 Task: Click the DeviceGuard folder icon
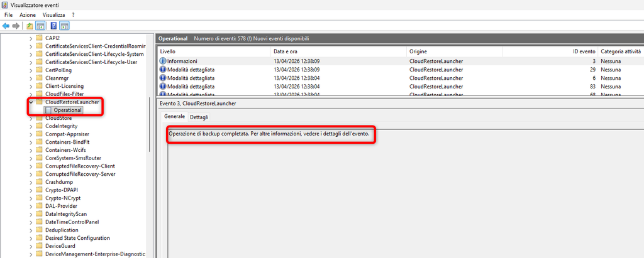39,246
